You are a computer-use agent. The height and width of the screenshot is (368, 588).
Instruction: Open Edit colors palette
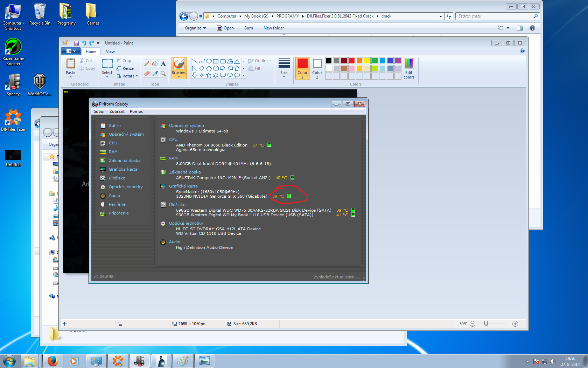tap(409, 68)
